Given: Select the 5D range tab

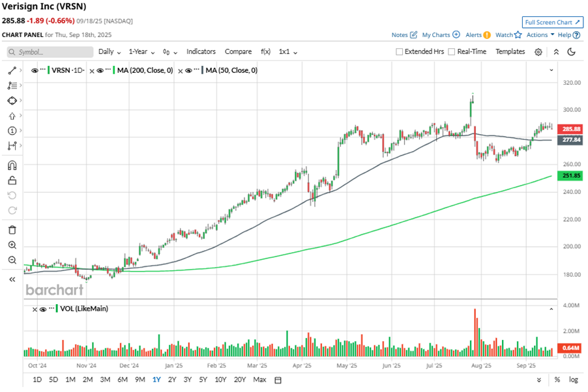Looking at the screenshot, I should (53, 380).
